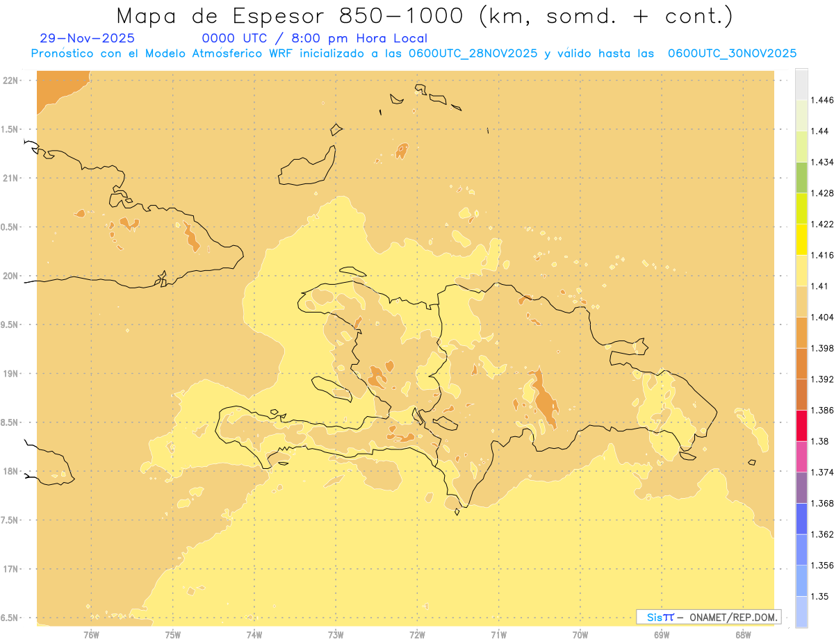Screen dimensions: 834x644
Task: Pick the lime swatch between 1.422 and 1.428
Action: [801, 208]
